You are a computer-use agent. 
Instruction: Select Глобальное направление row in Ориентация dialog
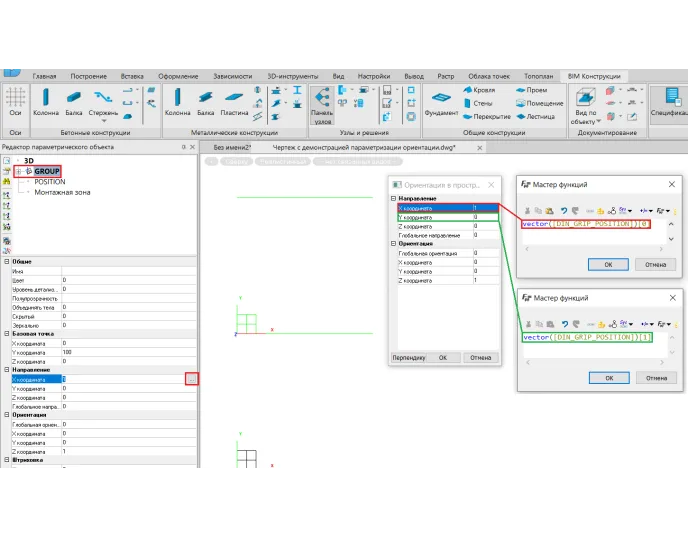[x=448, y=235]
